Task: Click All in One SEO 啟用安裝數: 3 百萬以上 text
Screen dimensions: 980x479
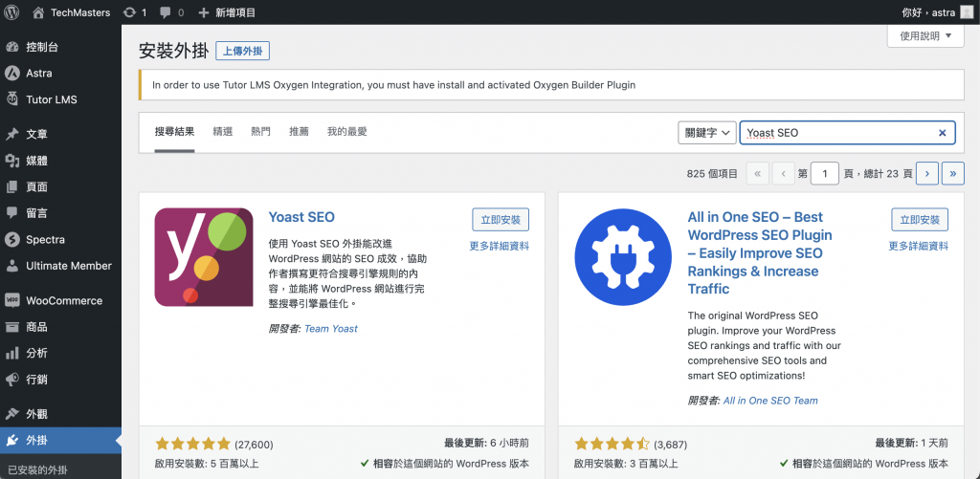Action: (x=626, y=464)
